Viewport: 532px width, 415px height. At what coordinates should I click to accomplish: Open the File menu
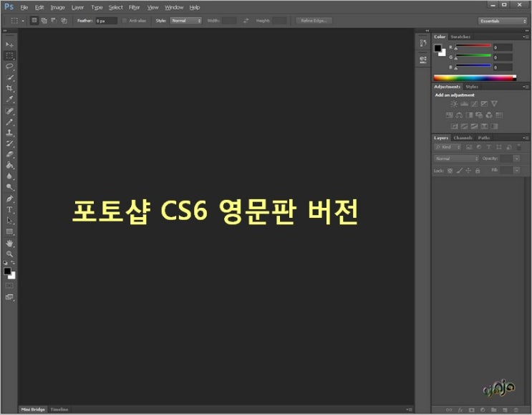coord(24,7)
